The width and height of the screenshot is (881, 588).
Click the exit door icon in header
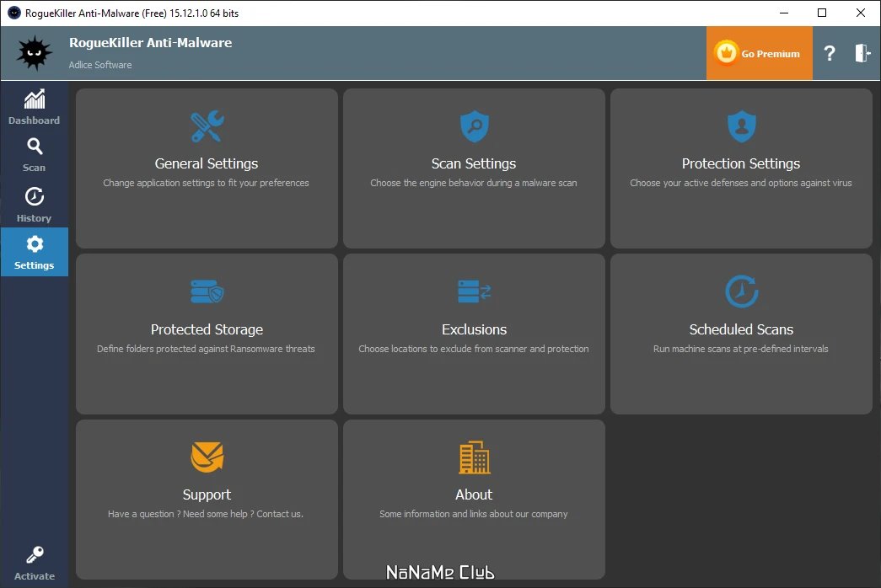pyautogui.click(x=862, y=53)
